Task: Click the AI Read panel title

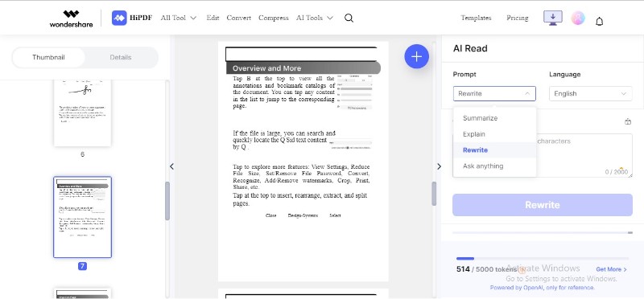Action: point(470,48)
